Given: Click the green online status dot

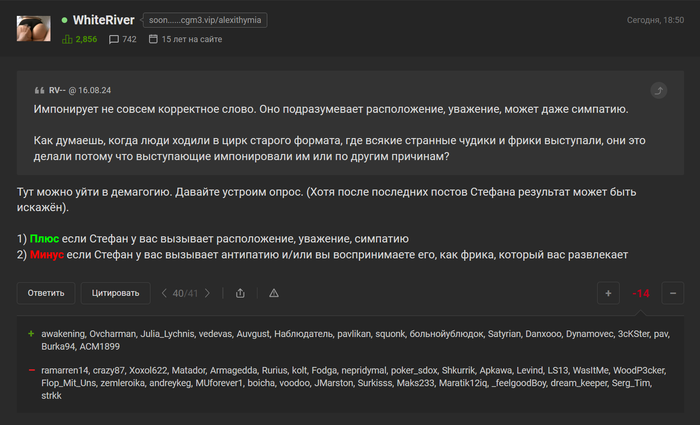Looking at the screenshot, I should click(x=65, y=20).
